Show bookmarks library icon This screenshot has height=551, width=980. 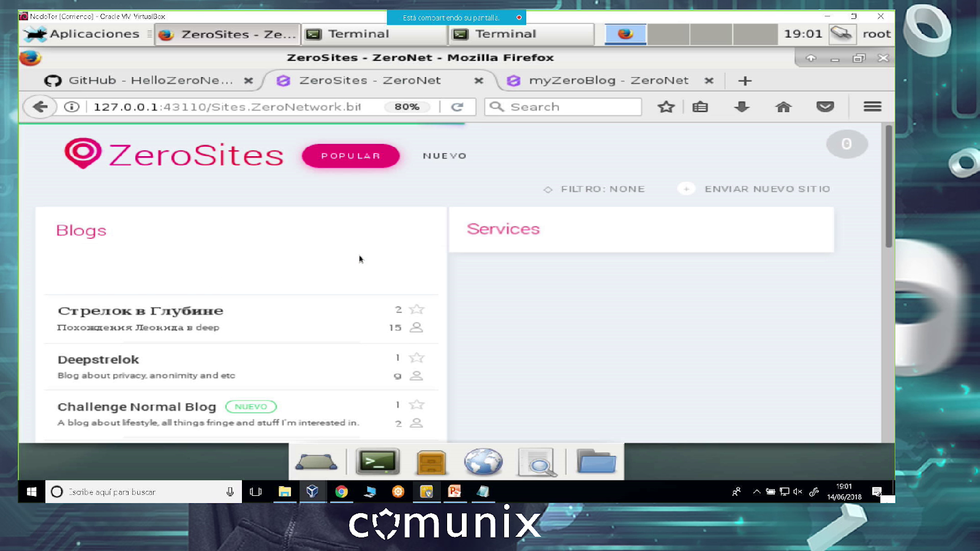point(700,107)
